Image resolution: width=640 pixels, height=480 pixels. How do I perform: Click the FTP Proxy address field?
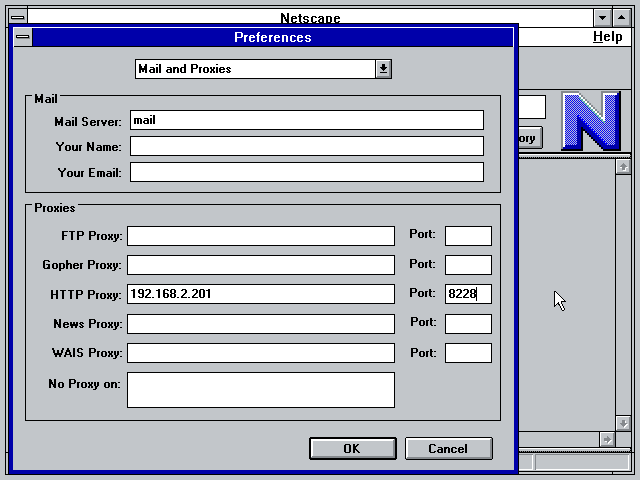coord(261,236)
